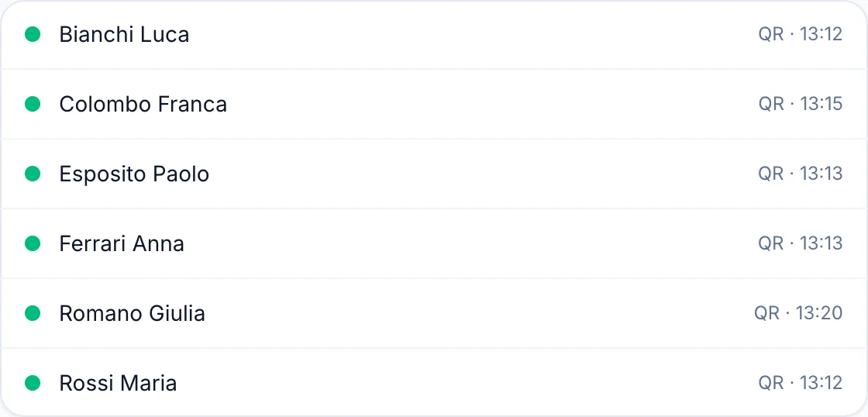Click the QR · 13:13 time for Esposito Paolo
The height and width of the screenshot is (417, 868).
coord(801,174)
